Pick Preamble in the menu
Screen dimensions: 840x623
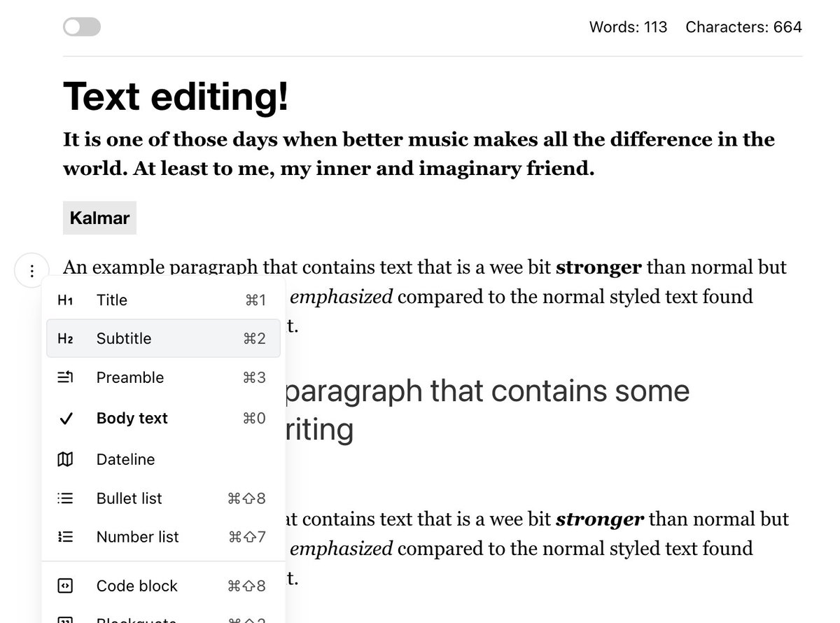(x=163, y=378)
